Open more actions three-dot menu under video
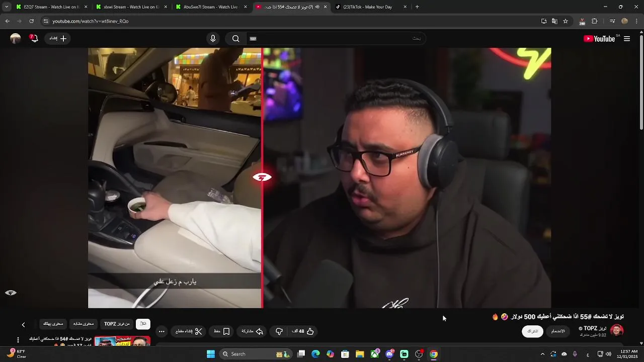 tap(161, 331)
